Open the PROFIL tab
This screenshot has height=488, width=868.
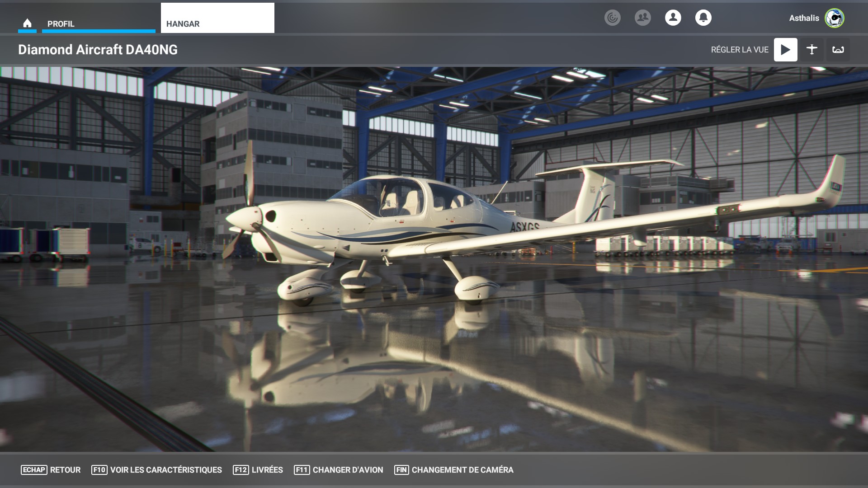[98, 23]
